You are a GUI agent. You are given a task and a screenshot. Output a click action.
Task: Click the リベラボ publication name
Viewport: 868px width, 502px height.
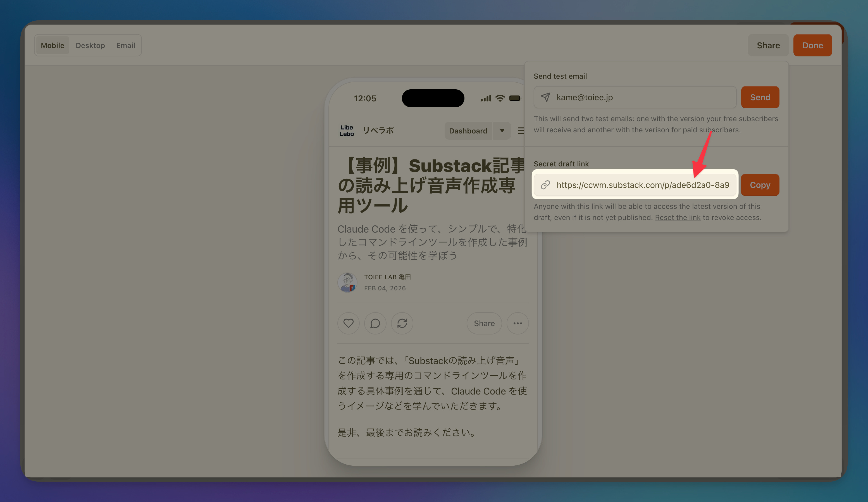[378, 130]
